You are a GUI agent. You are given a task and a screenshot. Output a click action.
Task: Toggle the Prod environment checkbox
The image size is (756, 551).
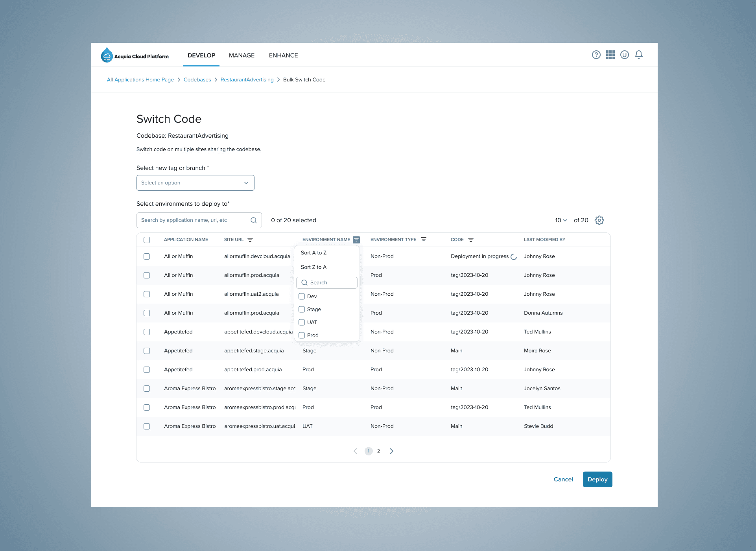coord(302,334)
